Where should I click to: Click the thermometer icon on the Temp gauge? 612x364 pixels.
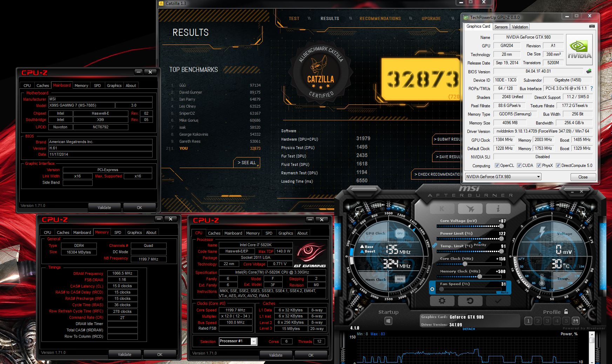(542, 280)
